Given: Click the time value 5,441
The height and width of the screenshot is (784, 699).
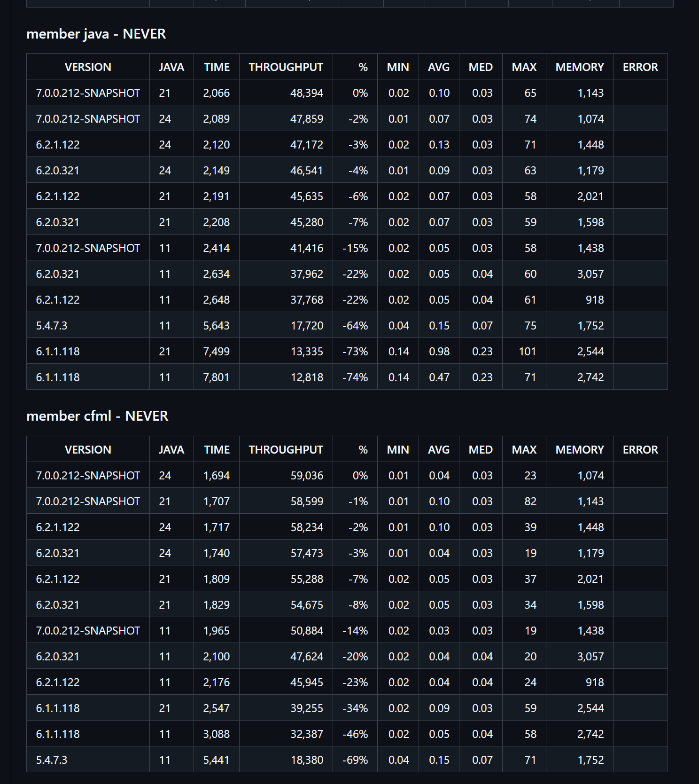Looking at the screenshot, I should tap(217, 760).
